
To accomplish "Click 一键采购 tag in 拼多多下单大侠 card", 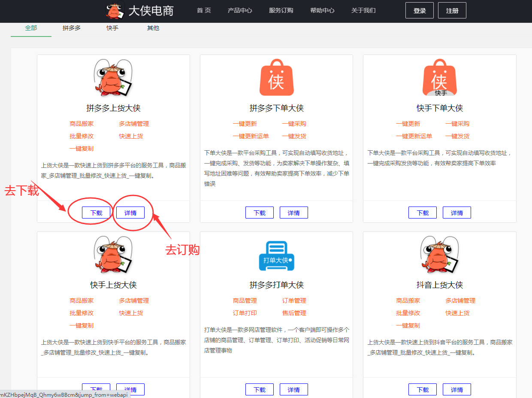I will [x=294, y=124].
